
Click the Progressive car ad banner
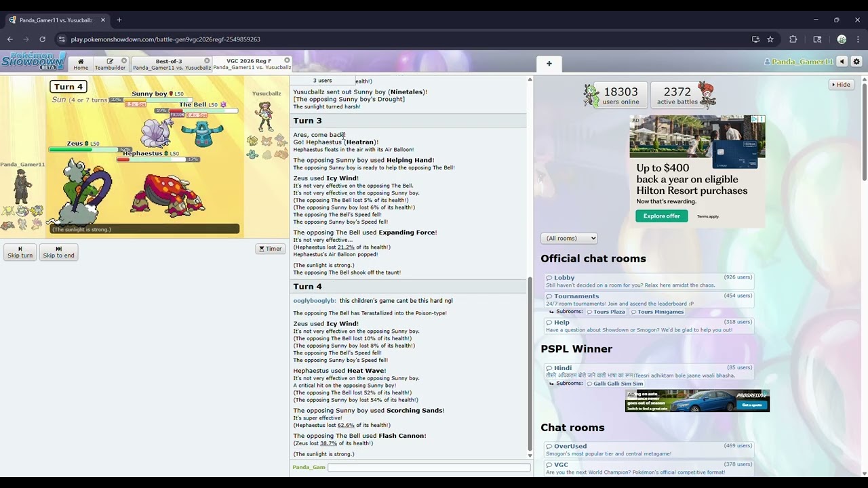(697, 401)
